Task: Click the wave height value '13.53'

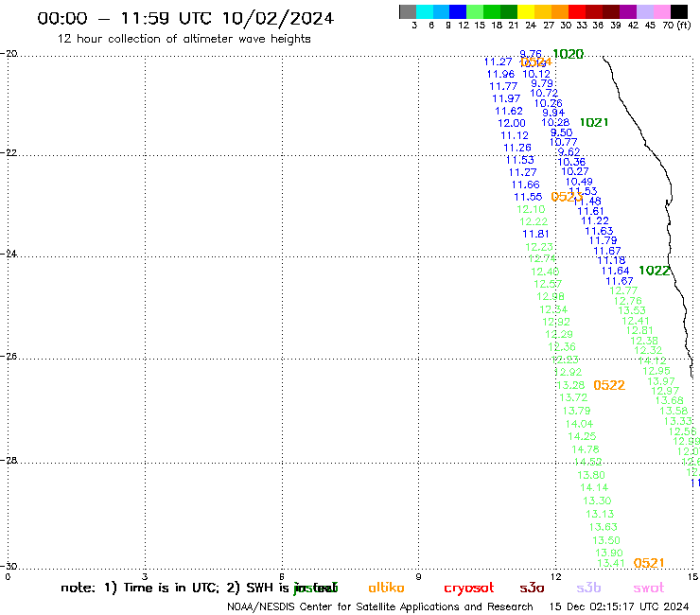Action: click(x=632, y=311)
